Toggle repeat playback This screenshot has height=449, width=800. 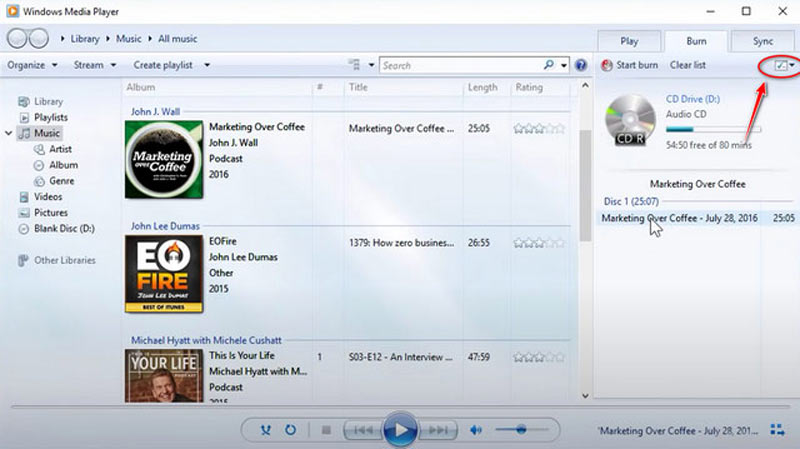(290, 430)
